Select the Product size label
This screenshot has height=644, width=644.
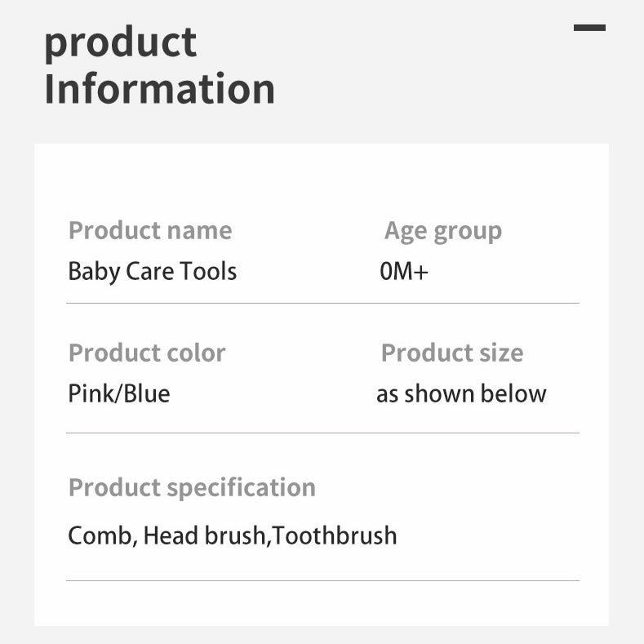point(452,353)
